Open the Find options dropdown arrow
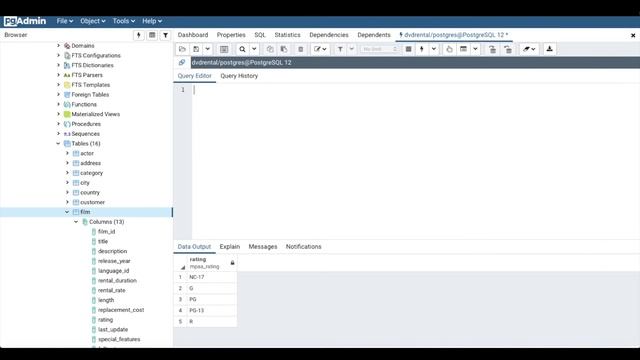 tap(254, 49)
